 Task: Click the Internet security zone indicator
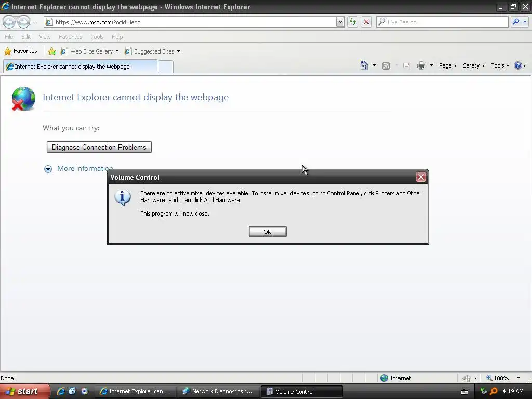pyautogui.click(x=396, y=378)
